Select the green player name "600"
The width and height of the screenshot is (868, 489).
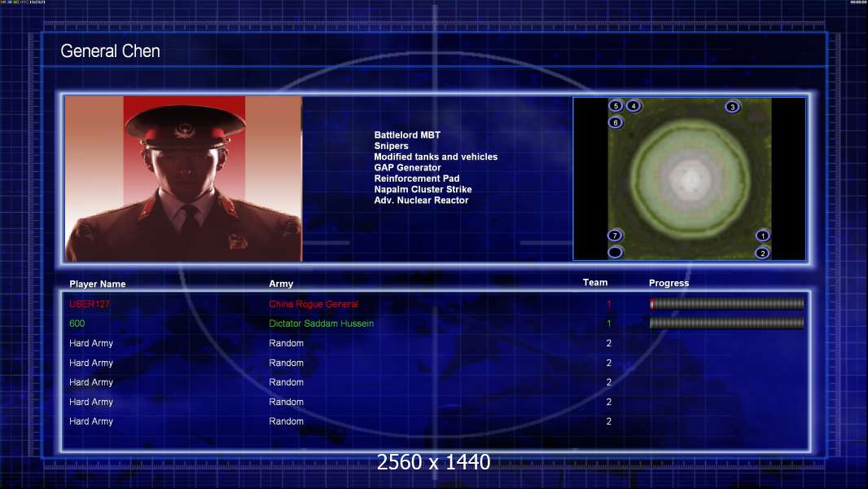pyautogui.click(x=77, y=324)
